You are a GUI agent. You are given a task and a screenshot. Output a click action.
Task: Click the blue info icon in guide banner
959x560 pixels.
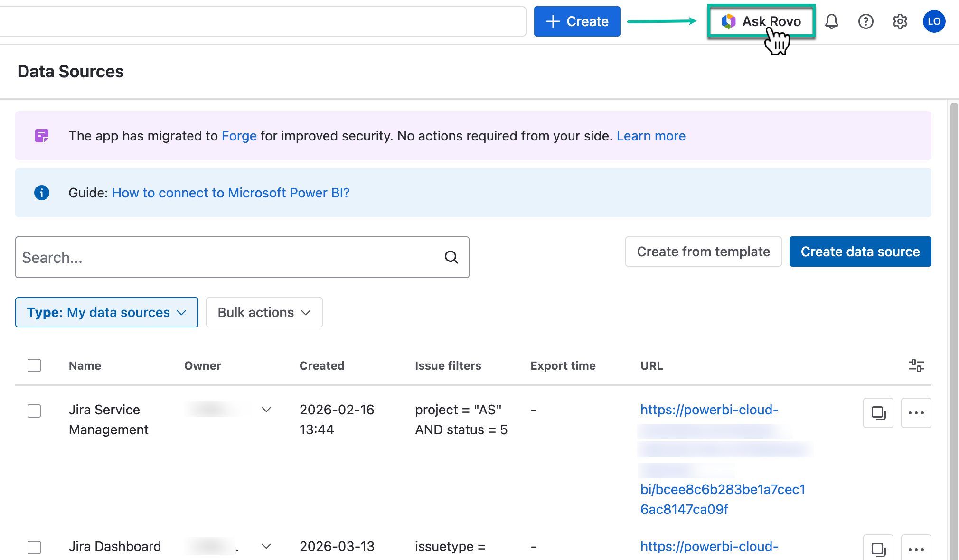[42, 193]
